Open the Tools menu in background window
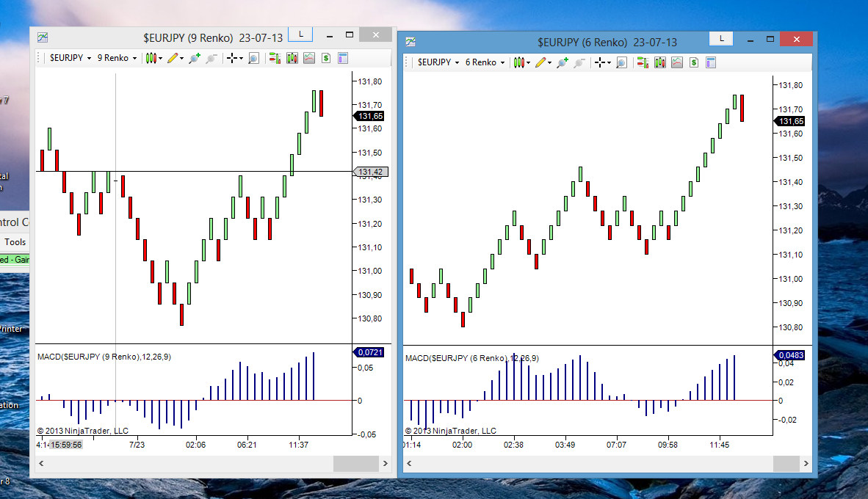868x499 pixels. [15, 241]
